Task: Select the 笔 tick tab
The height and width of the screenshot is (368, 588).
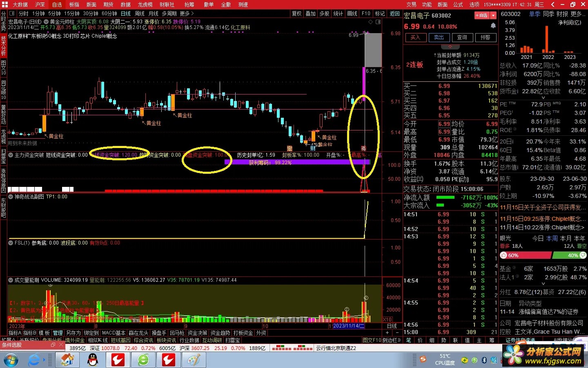Action: [x=408, y=340]
